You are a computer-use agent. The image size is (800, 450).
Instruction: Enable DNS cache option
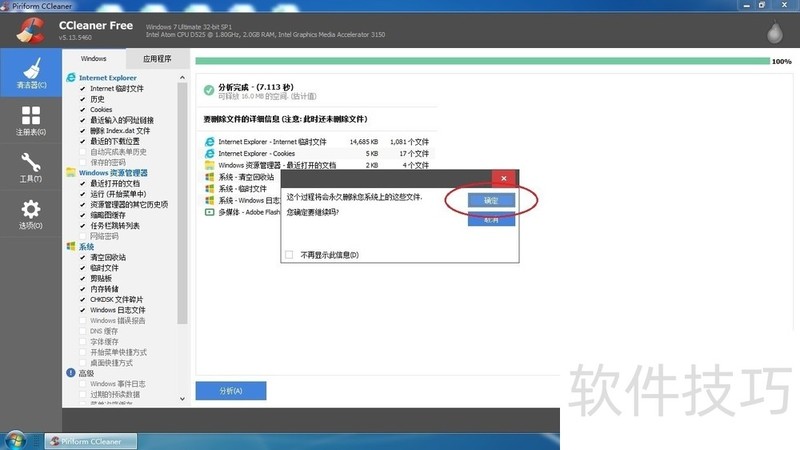[x=83, y=331]
